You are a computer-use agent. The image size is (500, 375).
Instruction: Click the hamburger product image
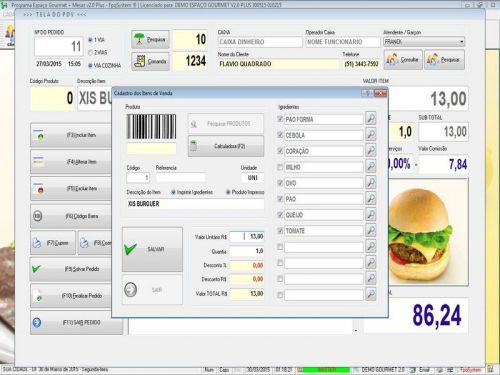(x=428, y=232)
